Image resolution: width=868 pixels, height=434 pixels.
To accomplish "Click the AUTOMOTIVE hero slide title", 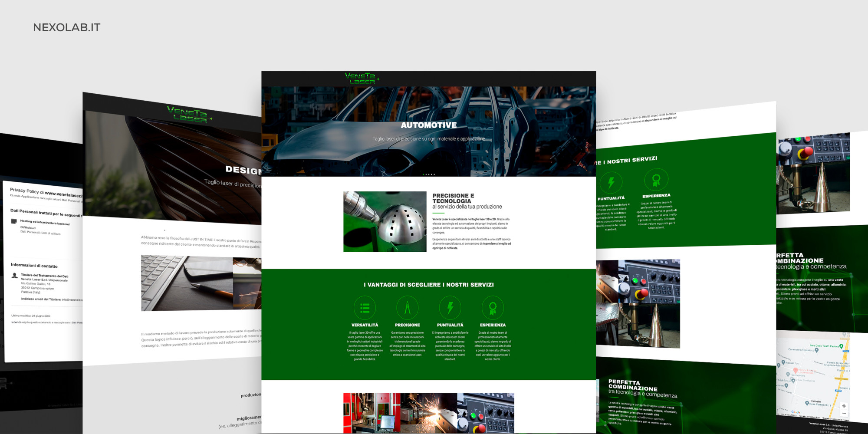I will (428, 125).
